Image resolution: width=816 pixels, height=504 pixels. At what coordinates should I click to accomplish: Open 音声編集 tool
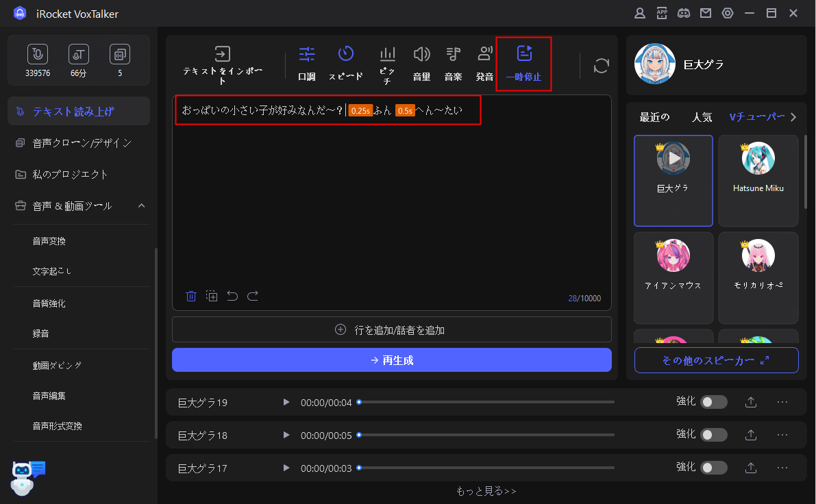pyautogui.click(x=49, y=396)
